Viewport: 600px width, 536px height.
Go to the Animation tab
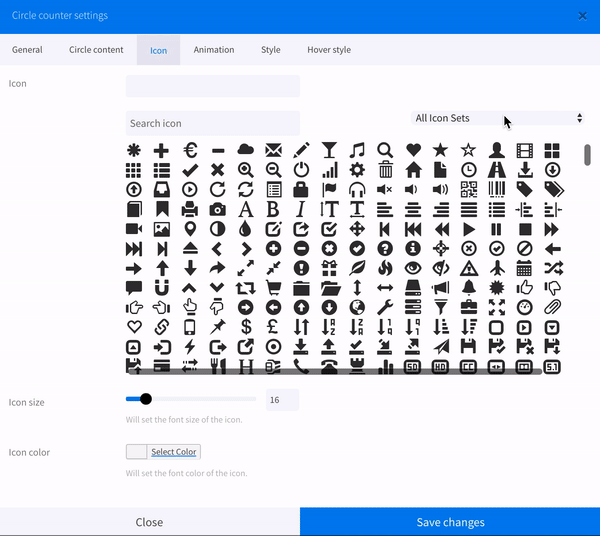pyautogui.click(x=214, y=50)
